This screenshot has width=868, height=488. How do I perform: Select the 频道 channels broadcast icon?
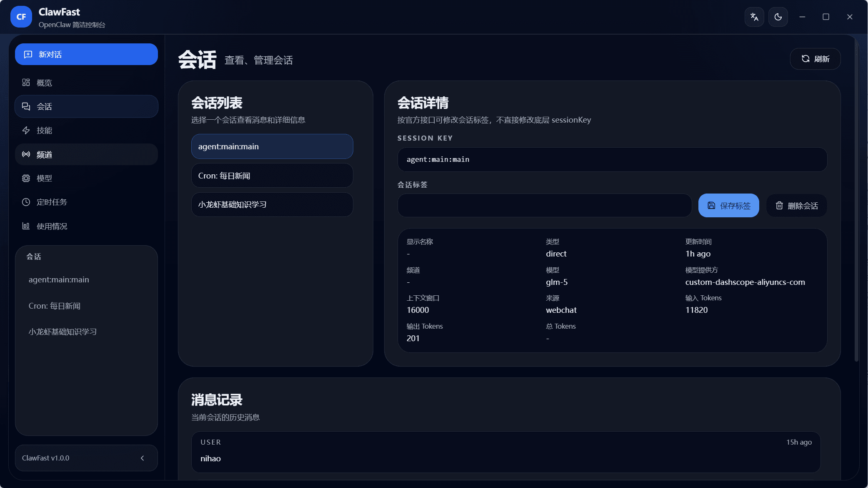coord(26,154)
